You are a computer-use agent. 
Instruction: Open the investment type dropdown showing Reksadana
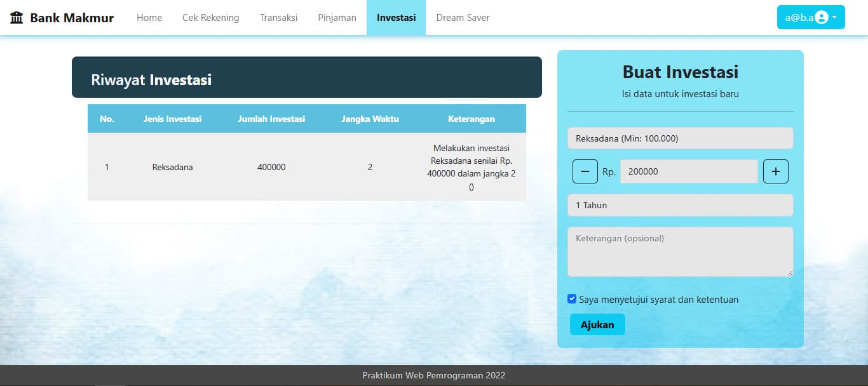tap(680, 138)
